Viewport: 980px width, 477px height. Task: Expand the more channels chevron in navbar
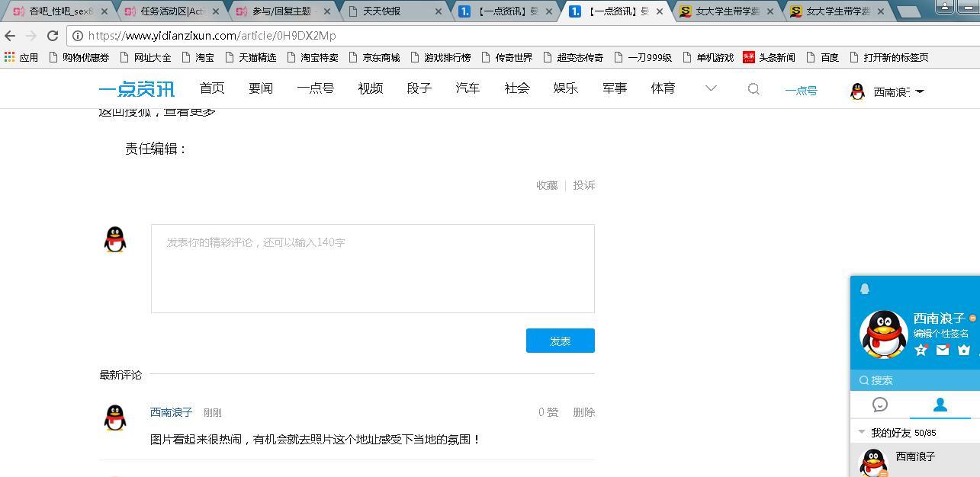(x=711, y=88)
